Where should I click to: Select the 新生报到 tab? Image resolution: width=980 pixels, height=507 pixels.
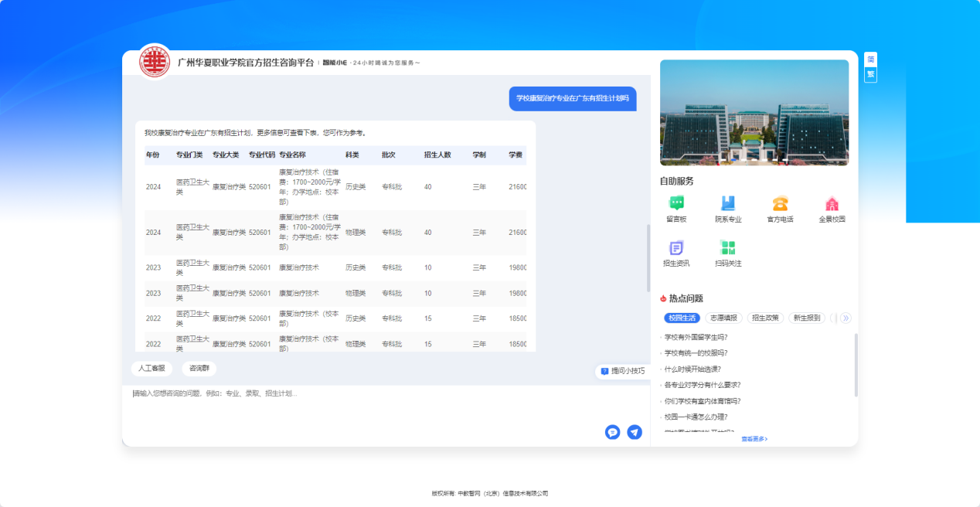click(x=807, y=318)
